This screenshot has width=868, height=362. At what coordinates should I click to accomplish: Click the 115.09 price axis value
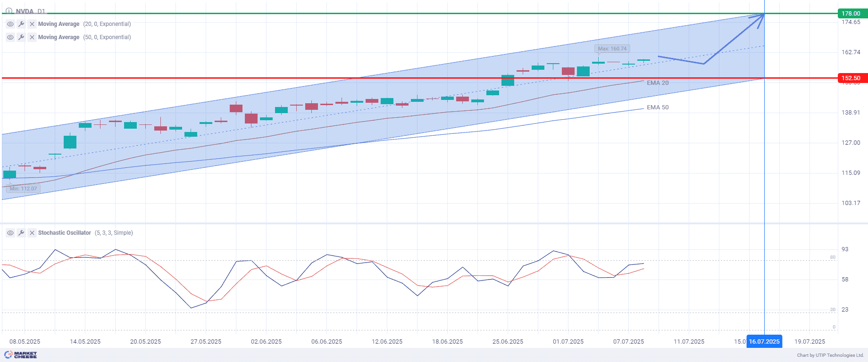[x=851, y=173]
